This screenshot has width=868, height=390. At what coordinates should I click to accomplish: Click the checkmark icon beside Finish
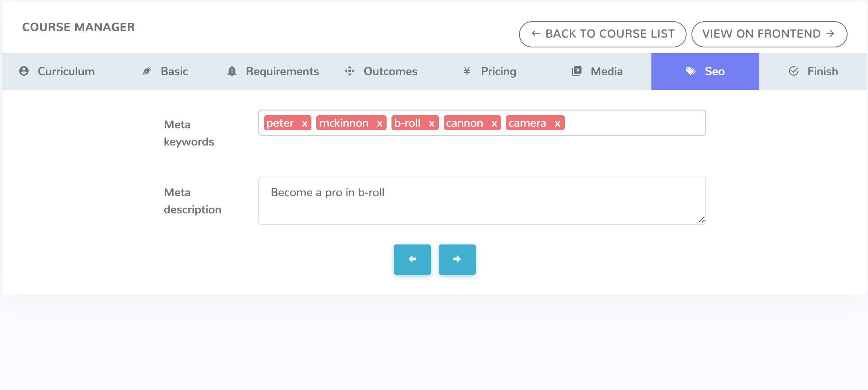point(794,71)
